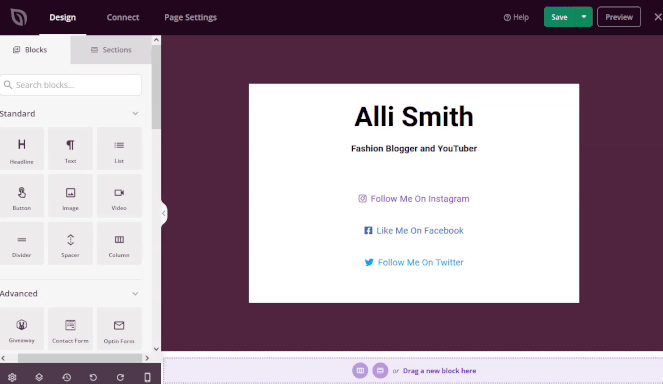Viewport: 663px width, 384px height.
Task: Click the sidebar scroll down arrow
Action: coord(156,349)
